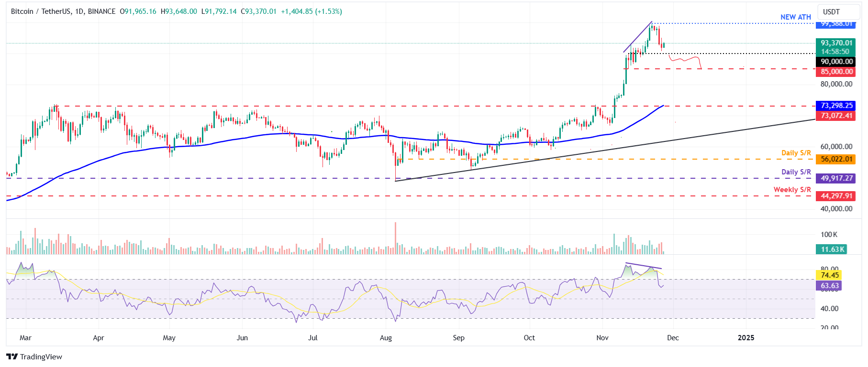Click the red 44,297.91 price tag
Screen dimensions: 868x367
click(836, 196)
